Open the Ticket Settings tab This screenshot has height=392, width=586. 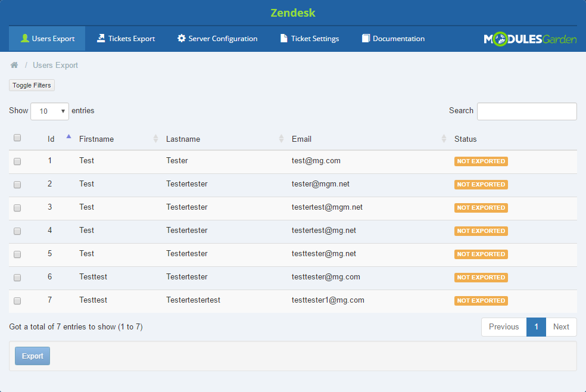click(x=310, y=39)
